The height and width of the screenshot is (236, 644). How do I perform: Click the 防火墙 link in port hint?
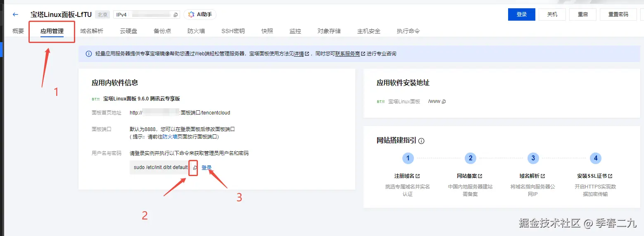170,137
